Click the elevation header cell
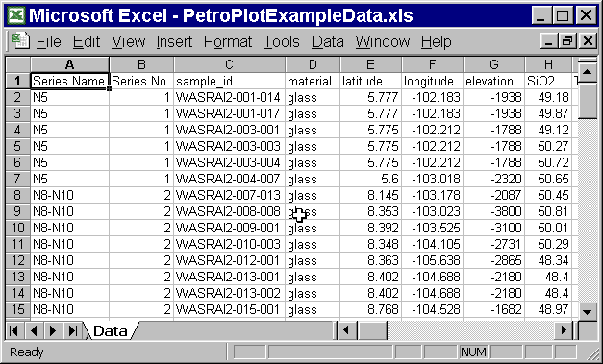This screenshot has width=603, height=364. pyautogui.click(x=493, y=81)
